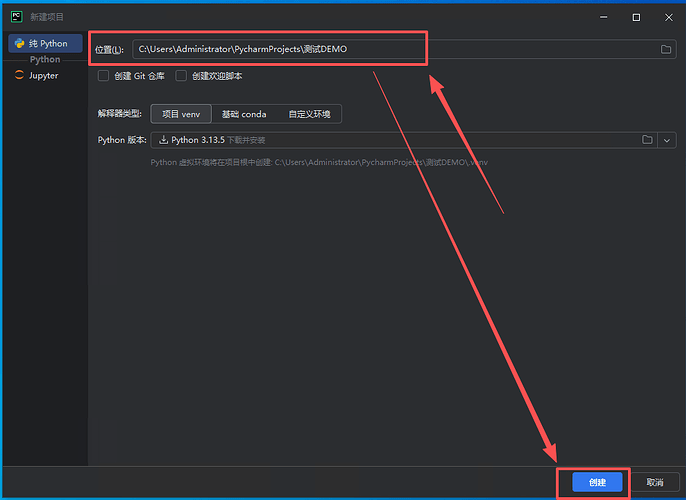Toggle the 创建欢迎脚本 checkbox
Screen dimensions: 686x500
(181, 76)
